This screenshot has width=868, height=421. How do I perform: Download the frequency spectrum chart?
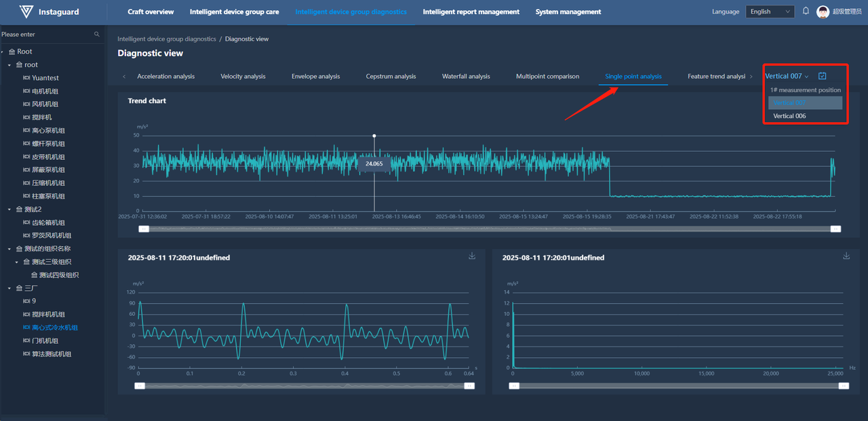[846, 256]
